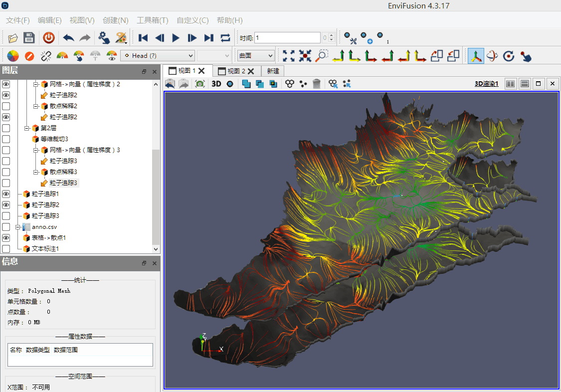The image size is (561, 392).
Task: Toggle the 3D mode button
Action: 216,84
